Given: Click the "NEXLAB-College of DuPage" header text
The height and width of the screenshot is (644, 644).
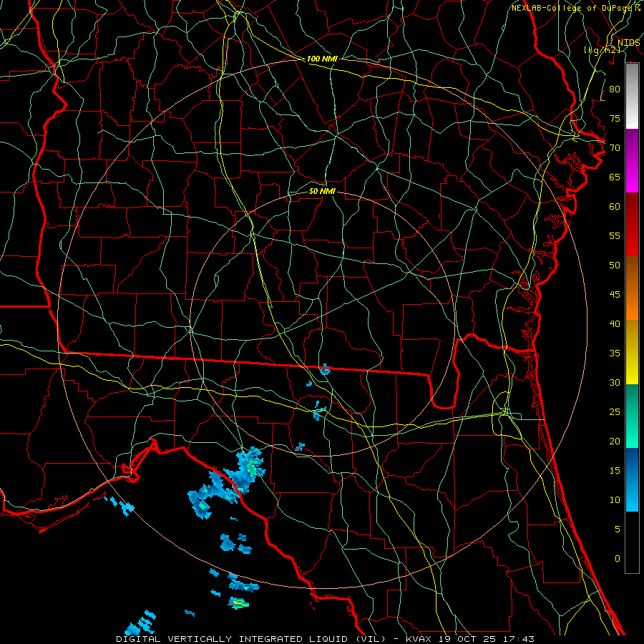Looking at the screenshot, I should [x=572, y=8].
